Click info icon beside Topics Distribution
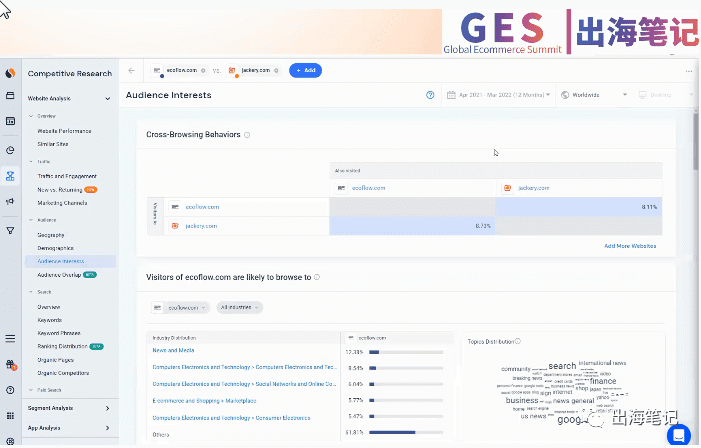701x448 pixels. [x=518, y=341]
